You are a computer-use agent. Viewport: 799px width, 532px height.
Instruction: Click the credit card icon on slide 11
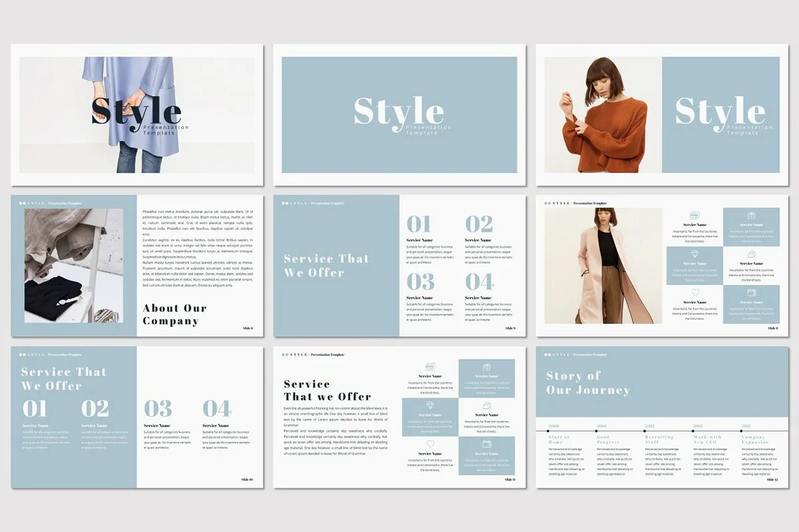pyautogui.click(x=429, y=367)
